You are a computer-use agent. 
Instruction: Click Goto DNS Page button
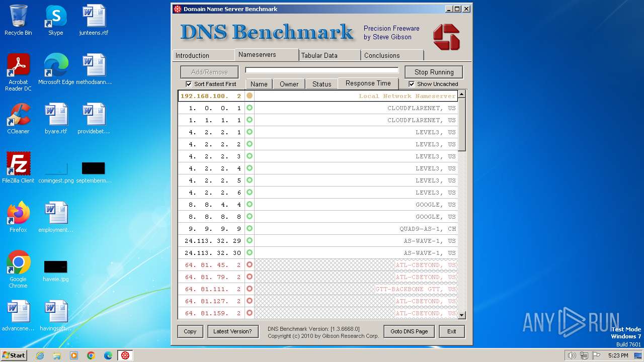point(409,331)
